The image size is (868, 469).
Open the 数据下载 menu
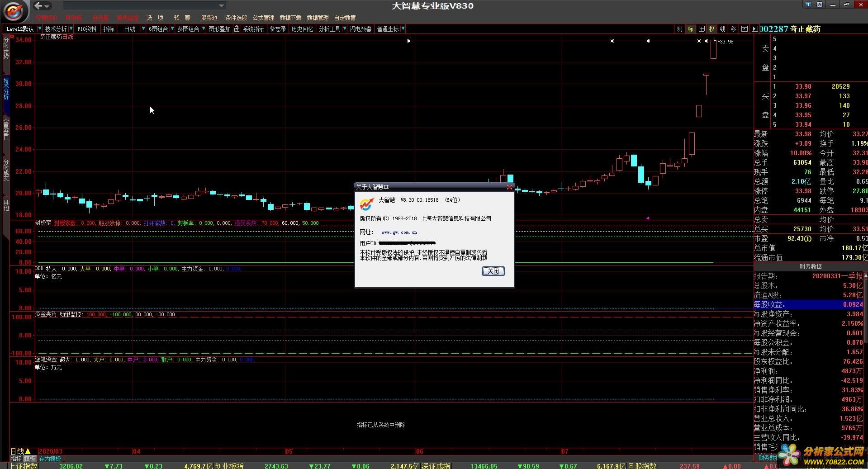tap(290, 18)
